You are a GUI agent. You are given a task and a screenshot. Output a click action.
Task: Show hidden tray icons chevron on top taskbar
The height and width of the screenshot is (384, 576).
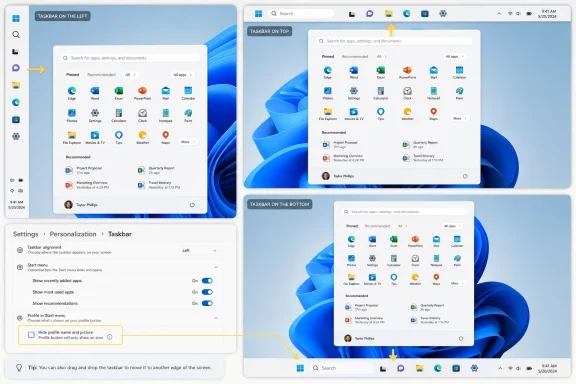click(x=499, y=14)
